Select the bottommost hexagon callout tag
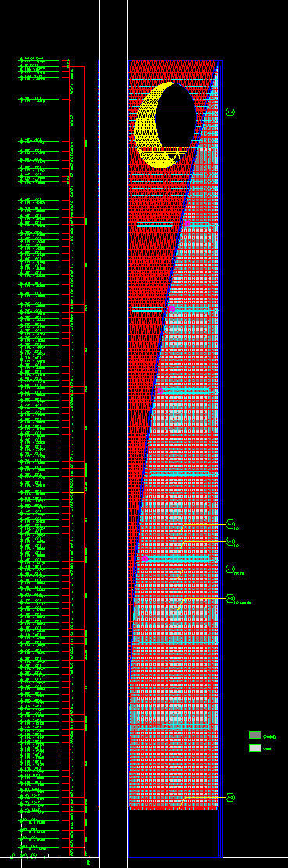Screen dimensions: 288x868 pyautogui.click(x=229, y=797)
